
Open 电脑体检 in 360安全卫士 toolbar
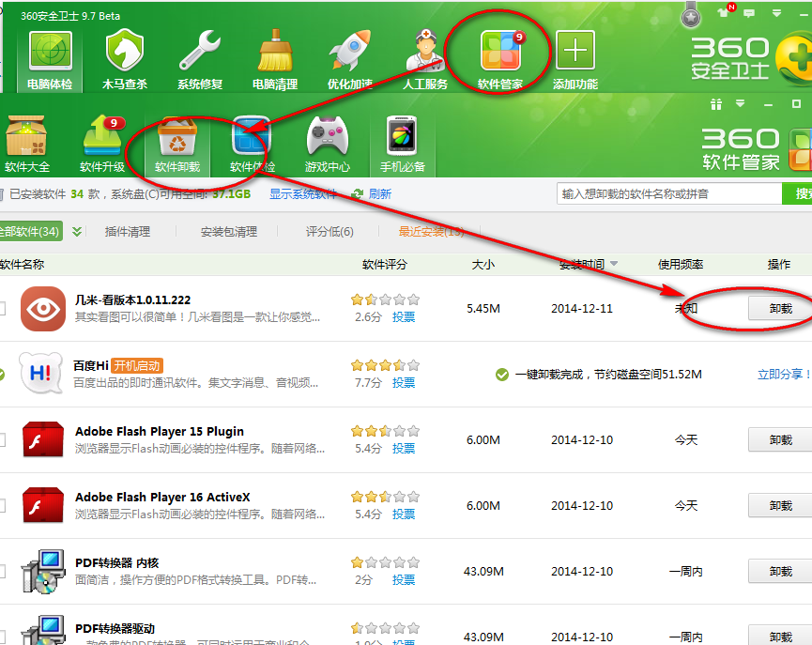click(50, 59)
